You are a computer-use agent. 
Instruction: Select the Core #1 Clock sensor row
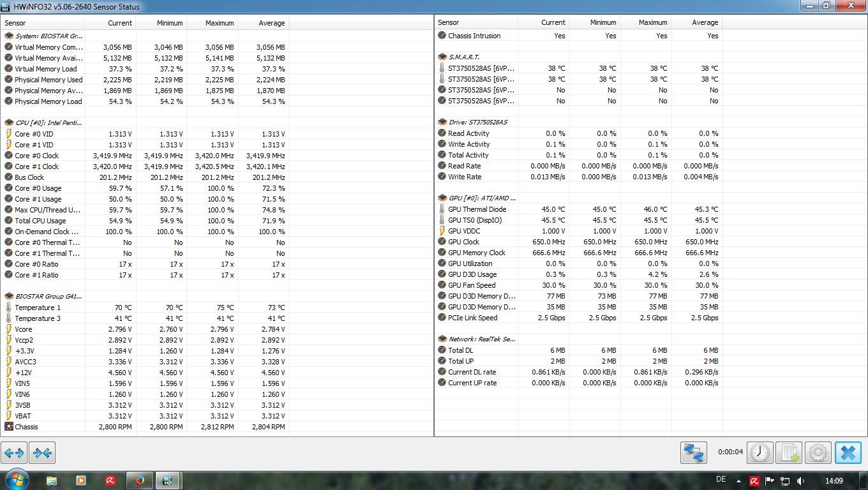(x=144, y=167)
